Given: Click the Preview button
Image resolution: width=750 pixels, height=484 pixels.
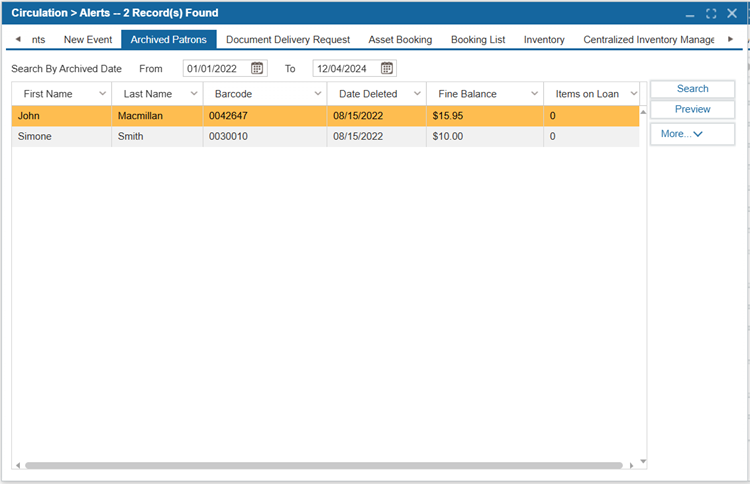Looking at the screenshot, I should (692, 109).
